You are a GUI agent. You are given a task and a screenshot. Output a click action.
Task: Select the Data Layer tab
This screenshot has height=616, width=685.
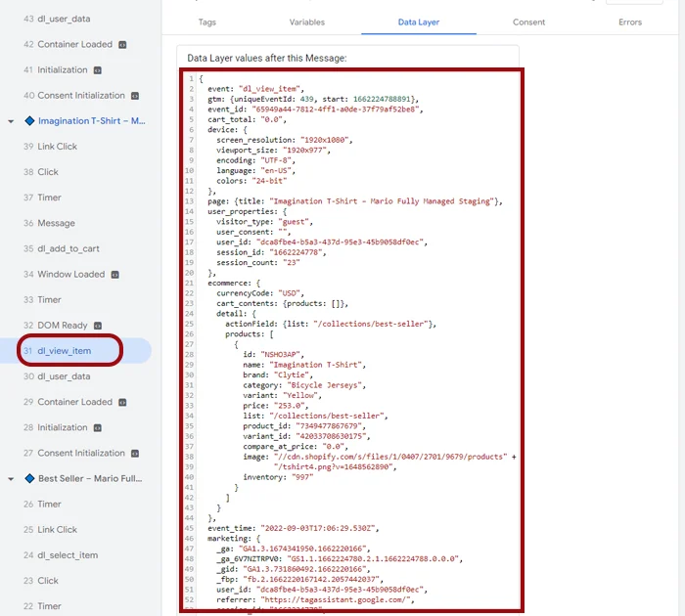(x=419, y=22)
